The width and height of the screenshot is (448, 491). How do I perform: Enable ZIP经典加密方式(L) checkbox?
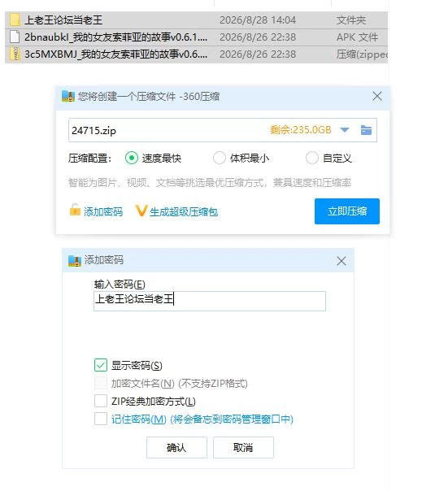[x=101, y=401]
